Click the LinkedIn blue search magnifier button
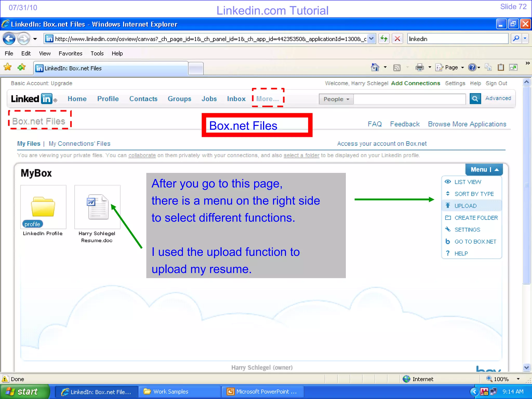 point(475,99)
